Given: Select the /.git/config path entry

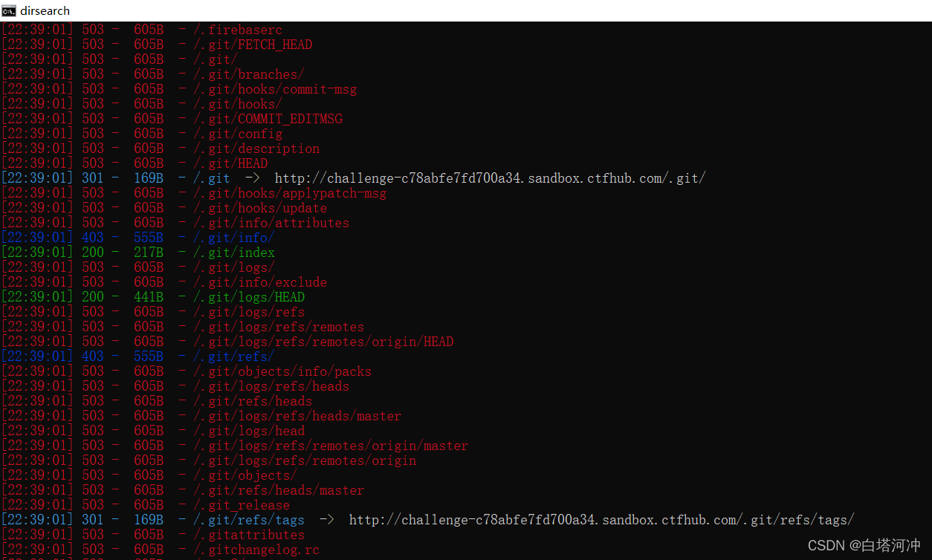Looking at the screenshot, I should pos(238,133).
